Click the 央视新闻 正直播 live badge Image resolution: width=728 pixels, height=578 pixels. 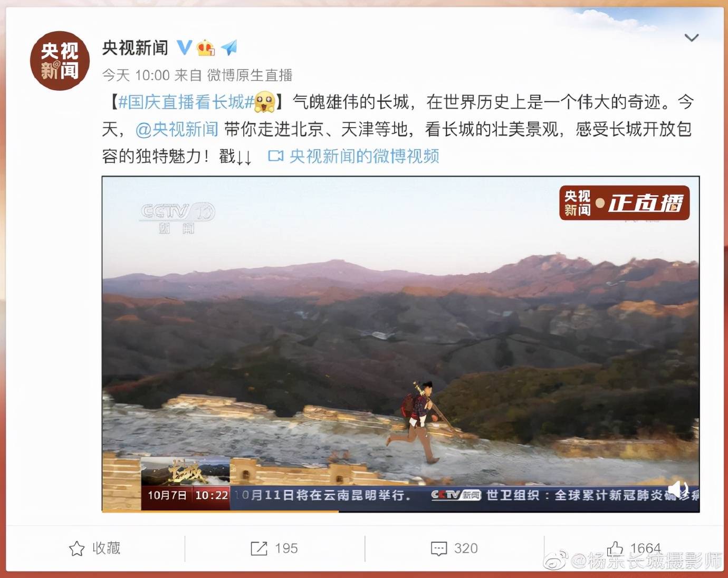coord(625,203)
